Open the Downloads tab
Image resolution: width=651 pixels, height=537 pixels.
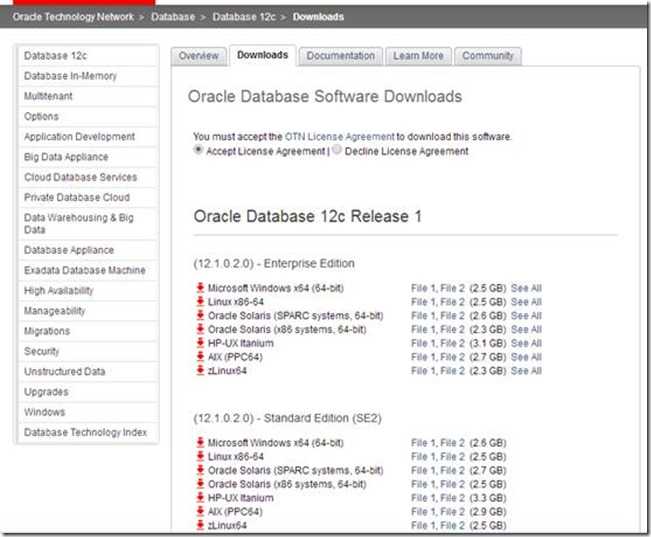pos(262,55)
